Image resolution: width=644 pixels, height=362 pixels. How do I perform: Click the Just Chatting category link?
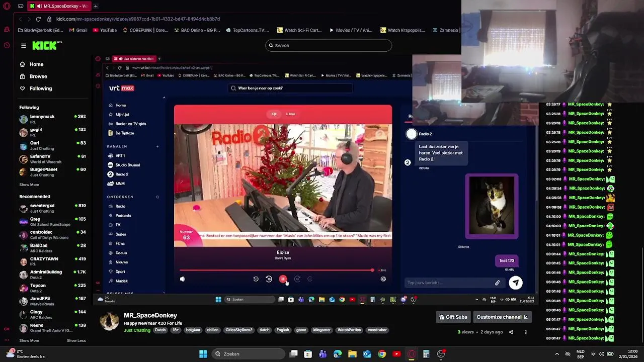137,330
